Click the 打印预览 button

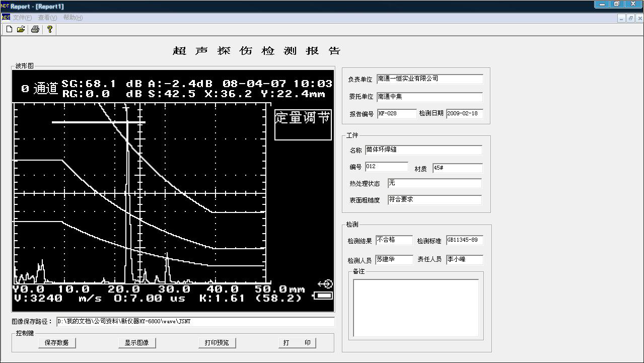point(217,343)
